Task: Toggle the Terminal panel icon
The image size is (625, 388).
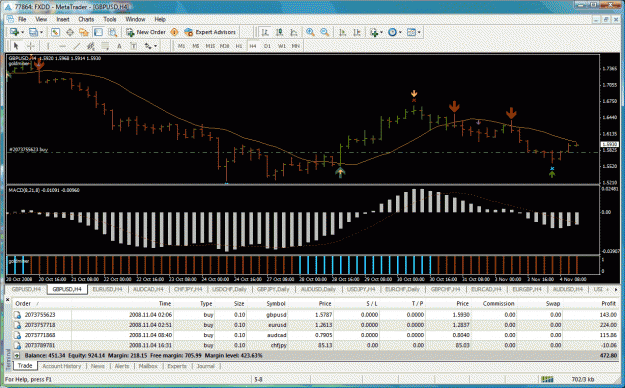Action: pos(98,32)
